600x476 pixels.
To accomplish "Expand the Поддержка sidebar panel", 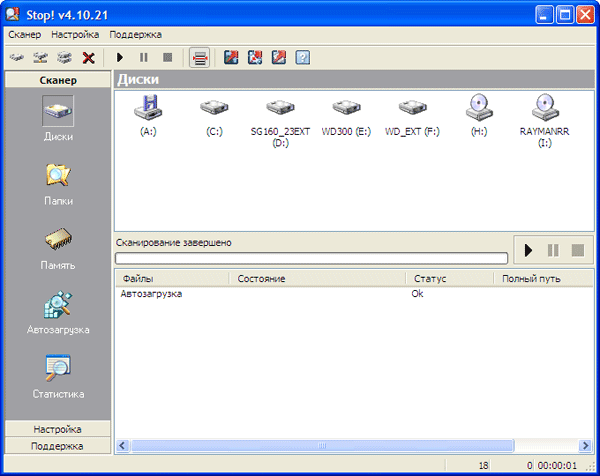I will 58,446.
